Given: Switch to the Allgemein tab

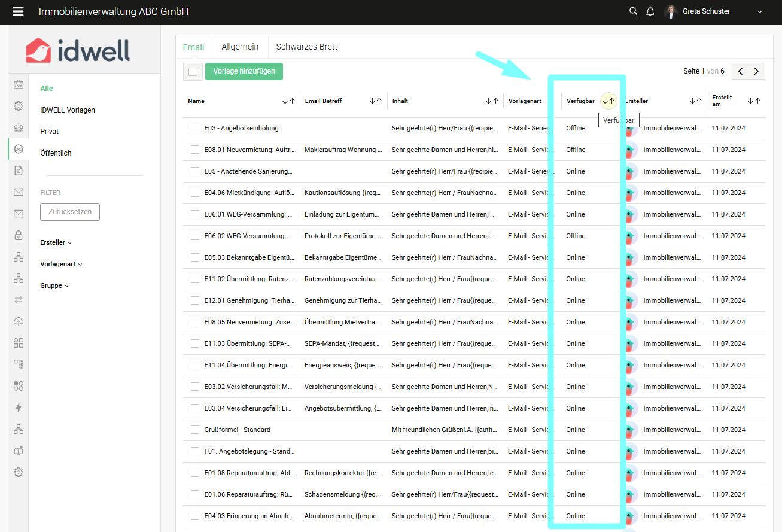Looking at the screenshot, I should [x=240, y=47].
